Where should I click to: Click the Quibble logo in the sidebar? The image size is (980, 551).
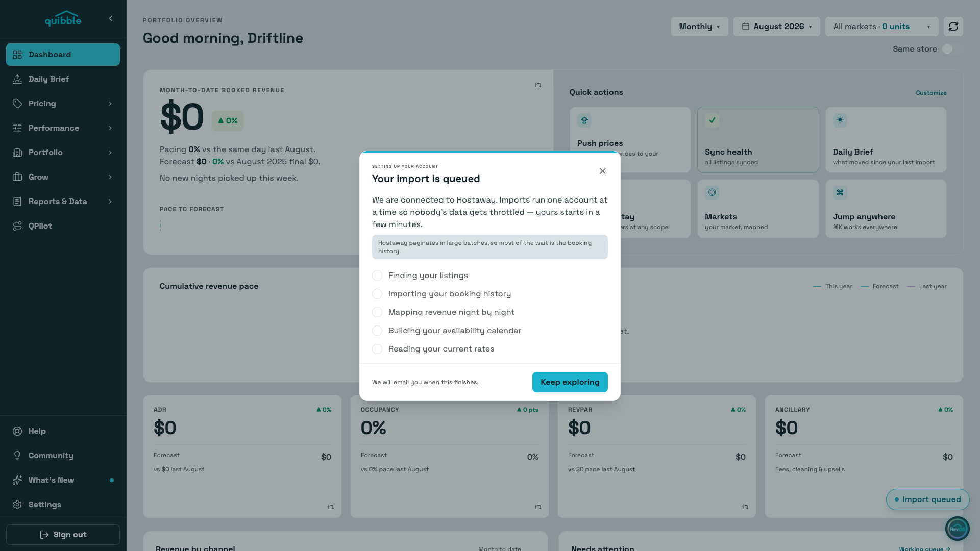click(x=63, y=18)
